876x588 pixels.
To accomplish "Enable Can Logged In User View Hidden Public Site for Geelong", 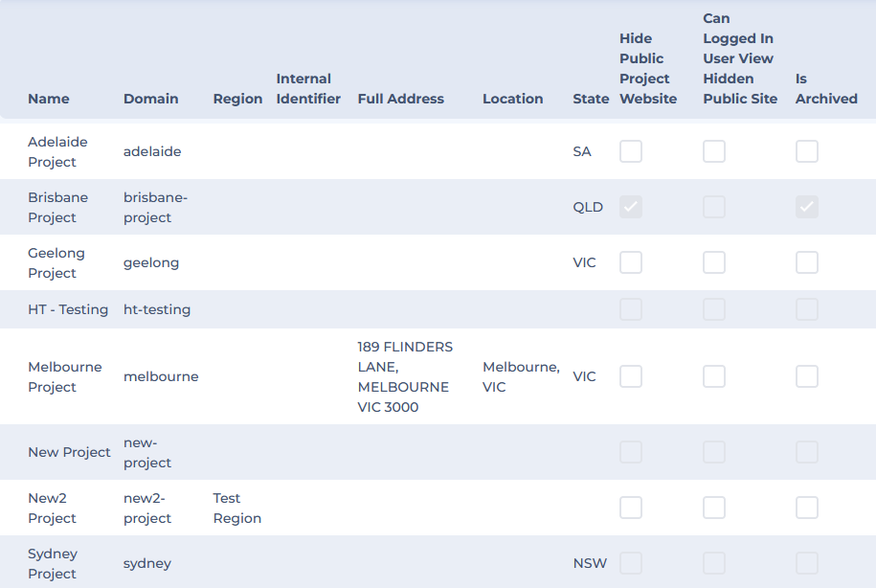I will pyautogui.click(x=713, y=262).
